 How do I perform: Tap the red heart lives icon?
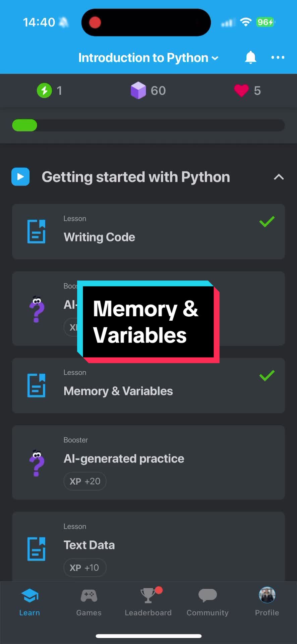(x=241, y=91)
